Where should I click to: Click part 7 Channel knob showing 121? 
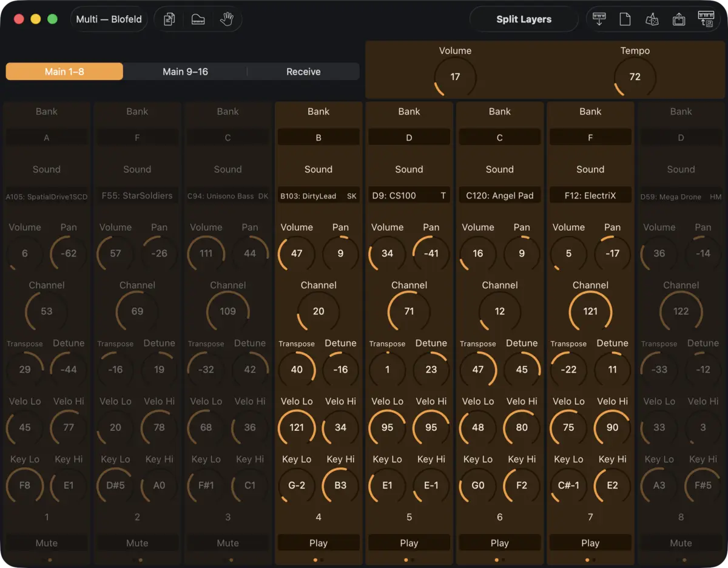pos(590,311)
